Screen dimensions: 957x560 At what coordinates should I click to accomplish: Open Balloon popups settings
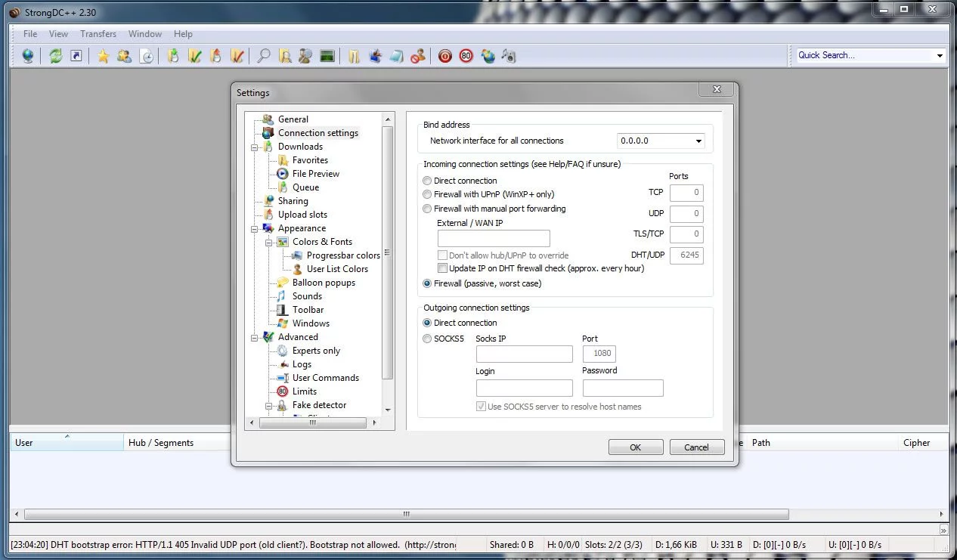[x=324, y=283]
